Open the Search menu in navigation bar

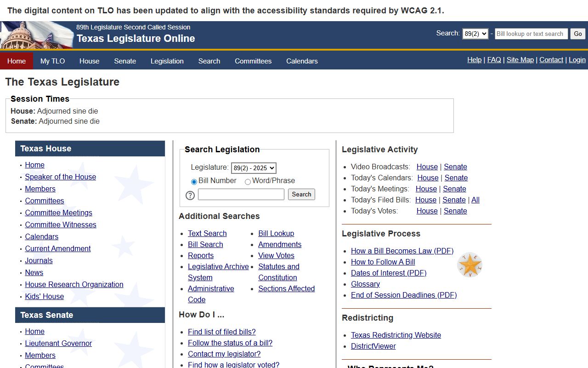[209, 61]
